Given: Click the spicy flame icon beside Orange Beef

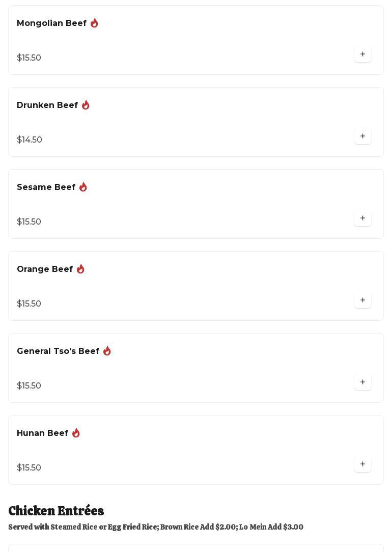Looking at the screenshot, I should click(80, 269).
